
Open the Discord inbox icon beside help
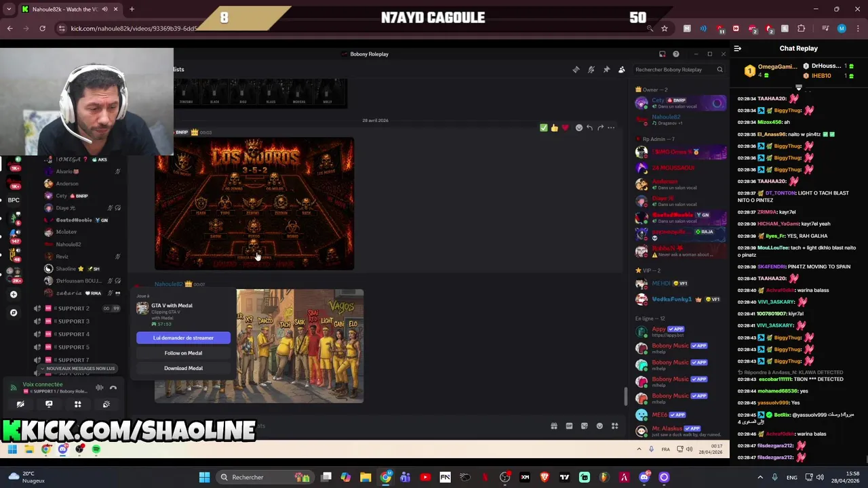[x=662, y=54]
